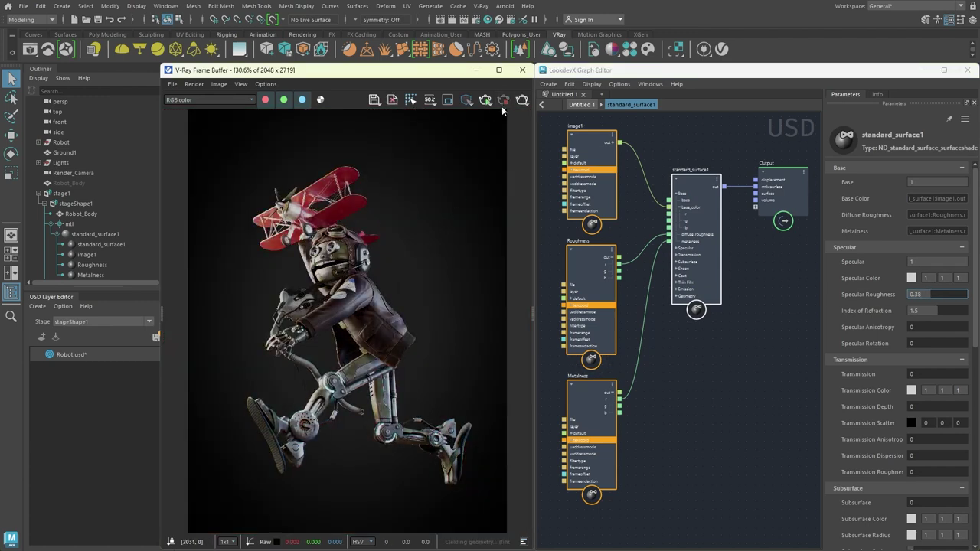Open the Windows menu in LookdevX editor
Viewport: 980px width, 551px height.
point(650,84)
